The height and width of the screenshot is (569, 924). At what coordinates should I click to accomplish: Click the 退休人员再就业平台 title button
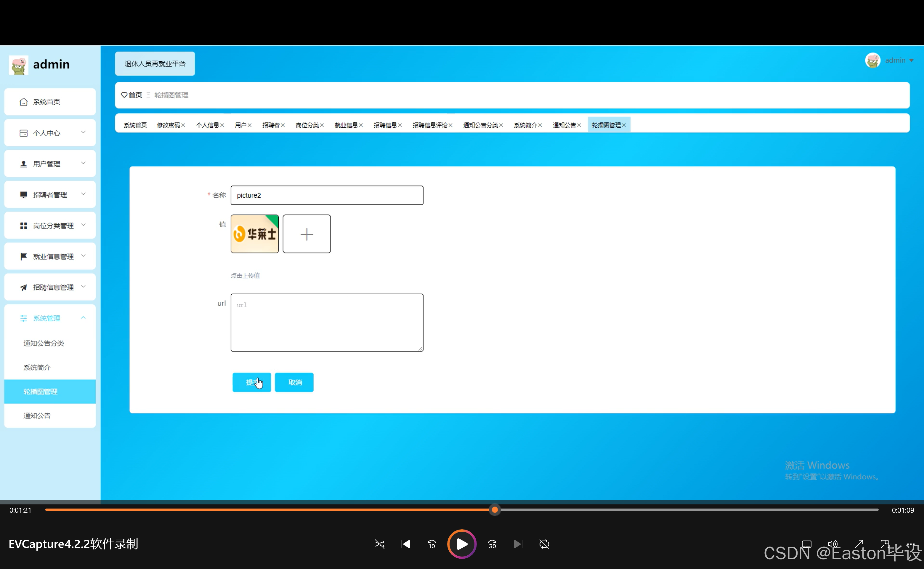(155, 64)
